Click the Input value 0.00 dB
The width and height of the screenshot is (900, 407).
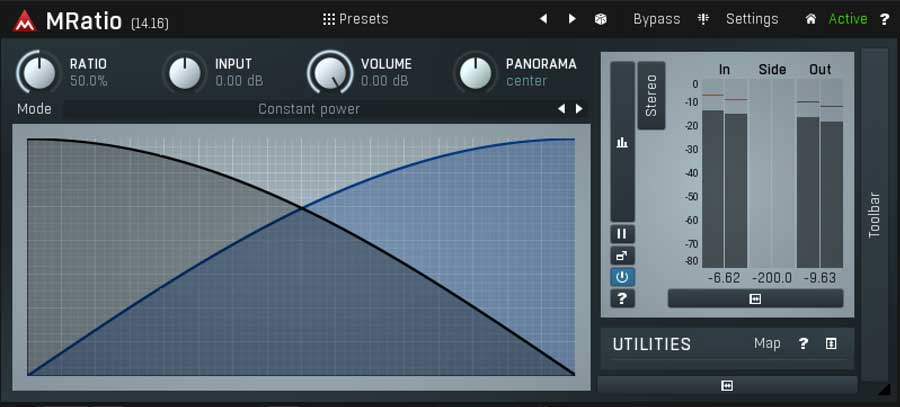coord(239,81)
